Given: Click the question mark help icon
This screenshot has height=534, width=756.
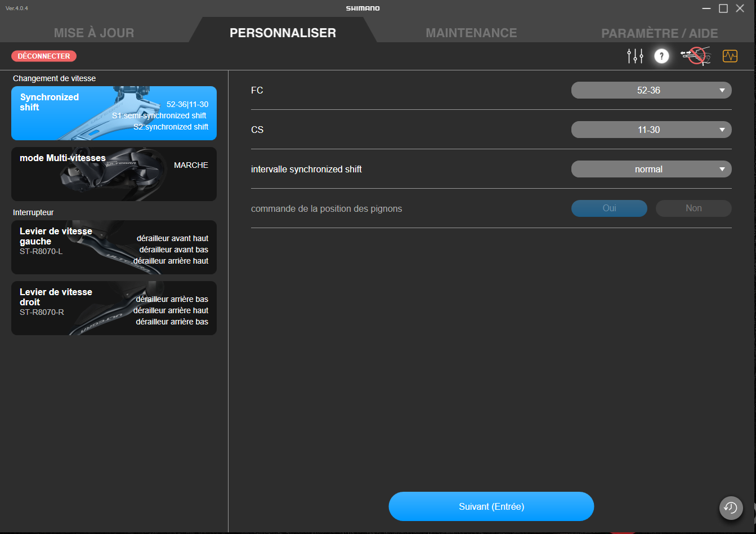Looking at the screenshot, I should 661,56.
